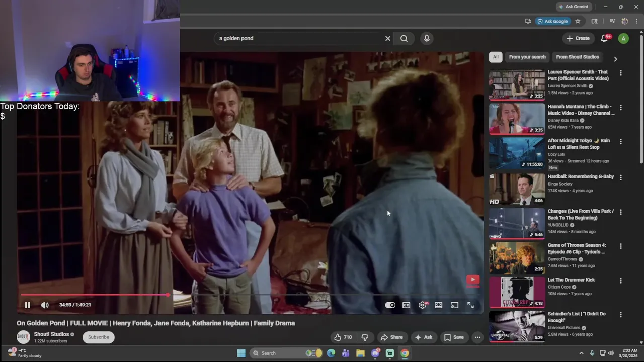Image resolution: width=644 pixels, height=362 pixels.
Task: Share this video
Action: pyautogui.click(x=391, y=337)
